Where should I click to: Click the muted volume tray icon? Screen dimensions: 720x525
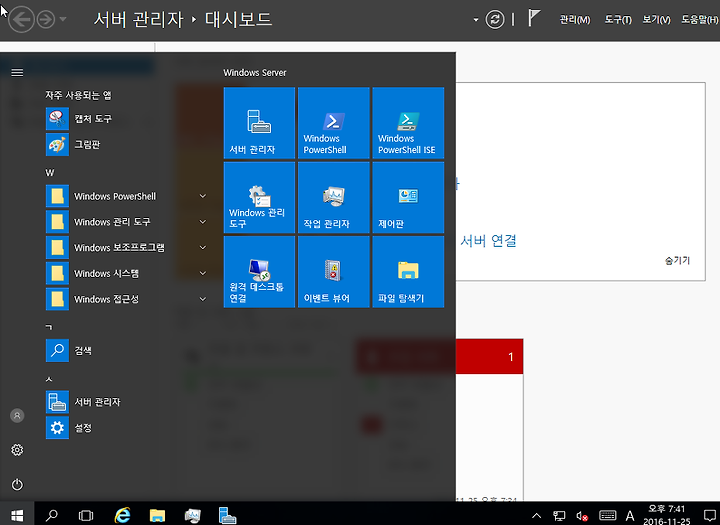[x=582, y=516]
